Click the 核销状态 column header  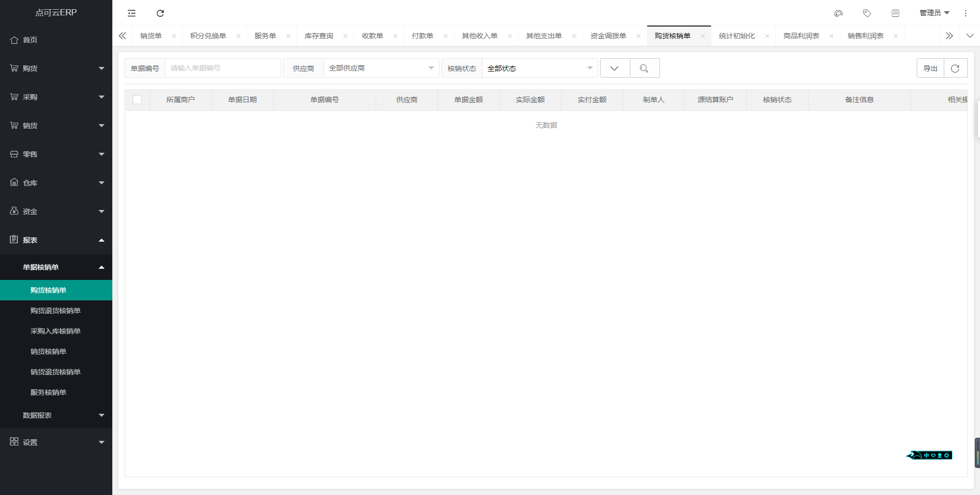tap(777, 100)
